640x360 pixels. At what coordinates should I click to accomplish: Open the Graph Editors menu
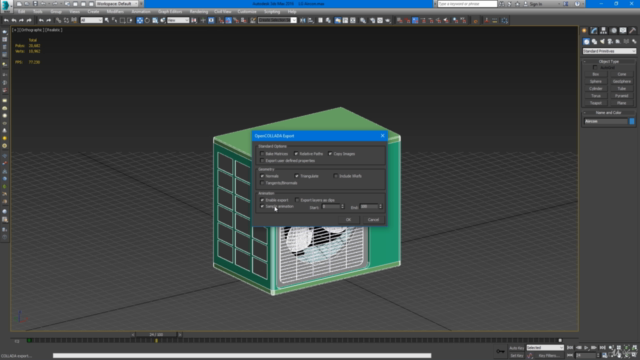pos(170,12)
